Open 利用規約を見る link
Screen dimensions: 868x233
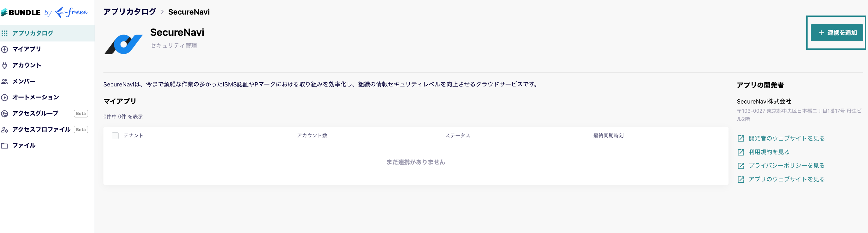pos(769,152)
